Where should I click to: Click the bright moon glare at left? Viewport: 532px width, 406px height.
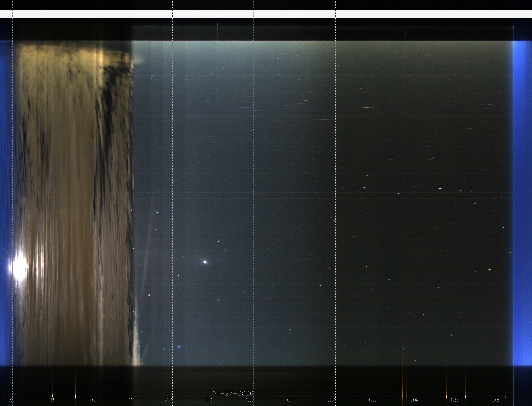pos(20,268)
